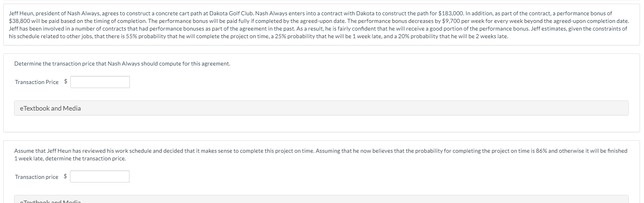644x203 pixels.
Task: Click the "Determine the transaction price" instruction text
Action: pos(122,64)
